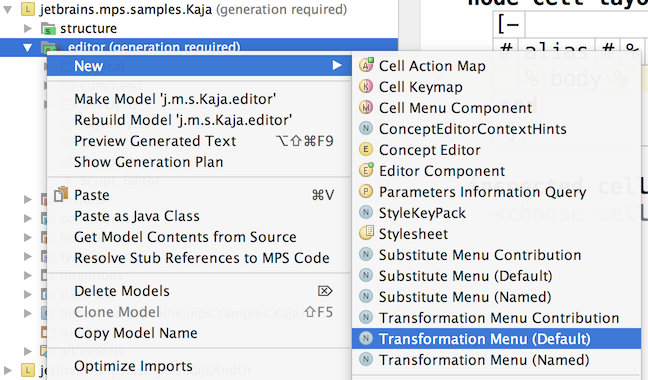Click the ConceptEditorContextHints icon
Screen dimensions: 648x380
tap(366, 128)
